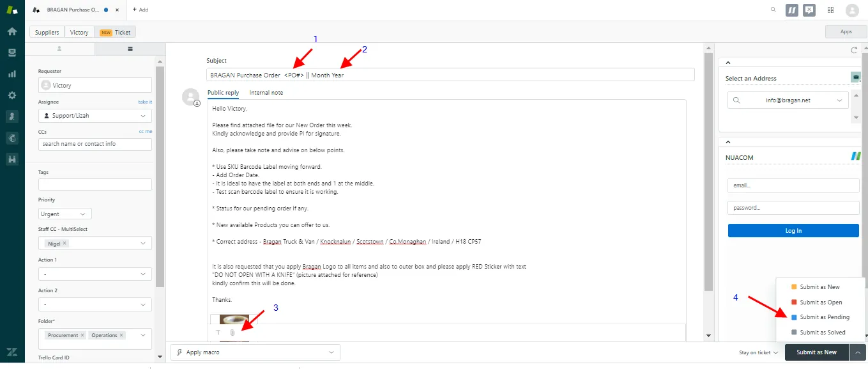The width and height of the screenshot is (868, 369).
Task: Open the NUACOM app icon in the top bar
Action: coord(792,10)
